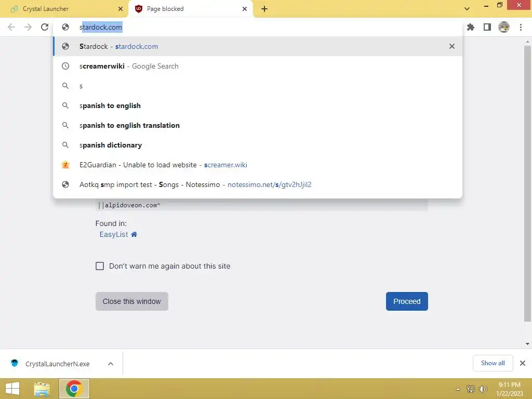The width and height of the screenshot is (532, 399).
Task: Switch to the Crystal Launcher tab
Action: [x=64, y=9]
